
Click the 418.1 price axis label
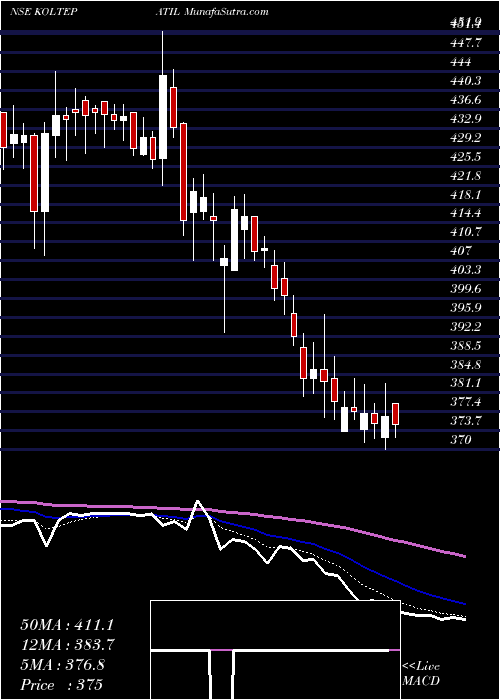coord(466,194)
